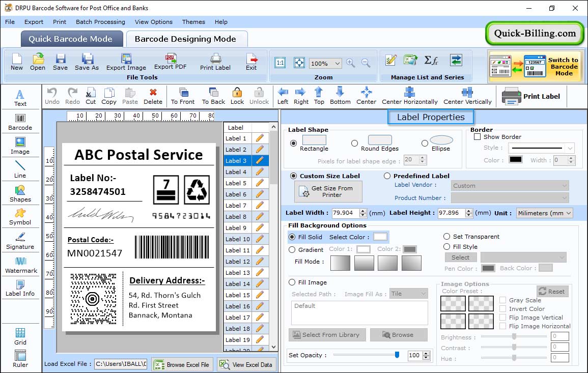Add a Signature element
Image resolution: width=588 pixels, height=373 pixels.
click(x=20, y=241)
